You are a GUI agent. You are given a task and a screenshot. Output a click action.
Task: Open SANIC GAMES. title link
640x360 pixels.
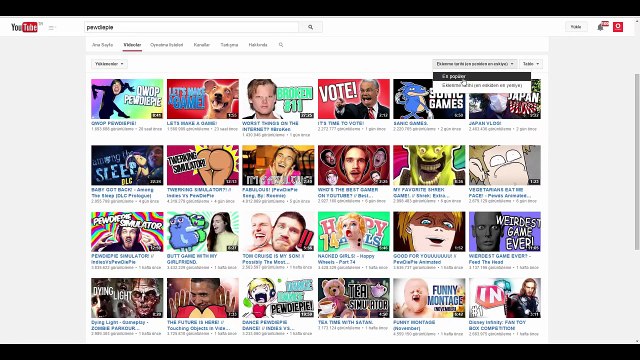click(x=411, y=123)
